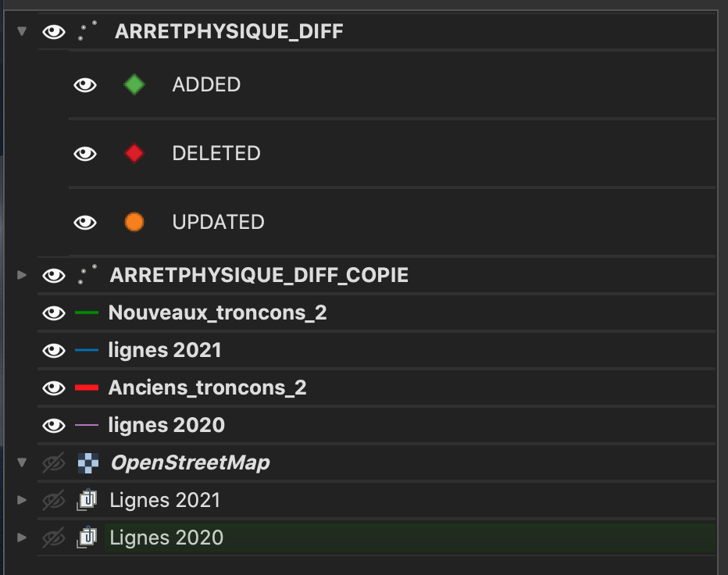The width and height of the screenshot is (728, 575).
Task: Select the DELETED category label
Action: pos(216,153)
